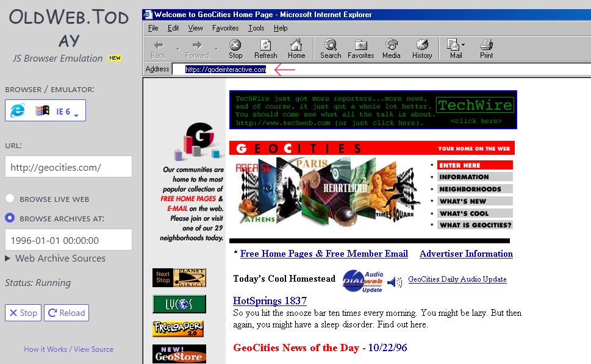Click the TechWire advertisement banner
591x364 pixels.
[x=373, y=110]
